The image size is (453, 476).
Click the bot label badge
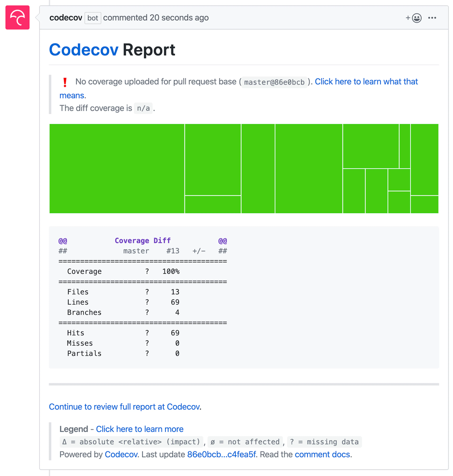[x=93, y=18]
